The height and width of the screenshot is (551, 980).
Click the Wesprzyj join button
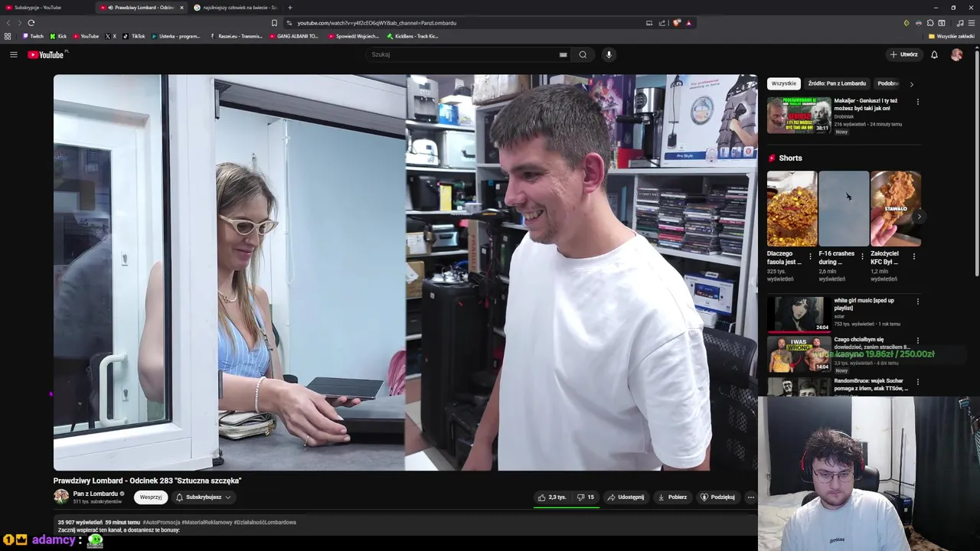[x=150, y=497]
